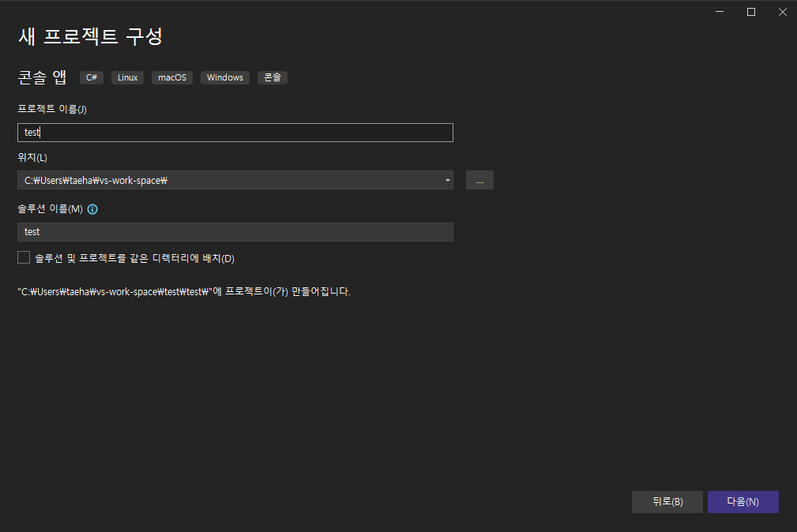
Task: Select the macOS platform tag
Action: [x=171, y=77]
